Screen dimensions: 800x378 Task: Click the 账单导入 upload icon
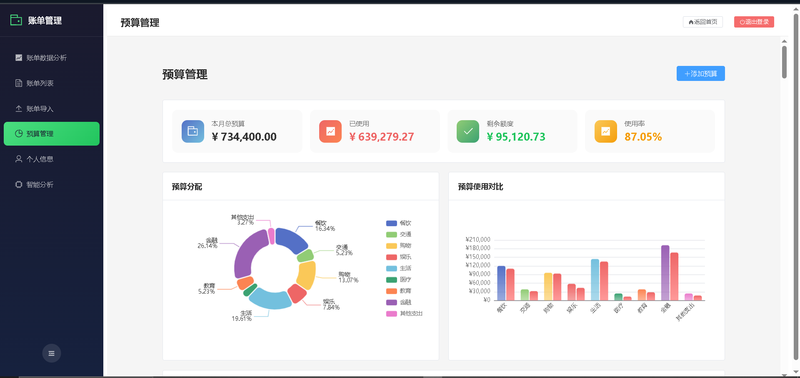click(19, 109)
